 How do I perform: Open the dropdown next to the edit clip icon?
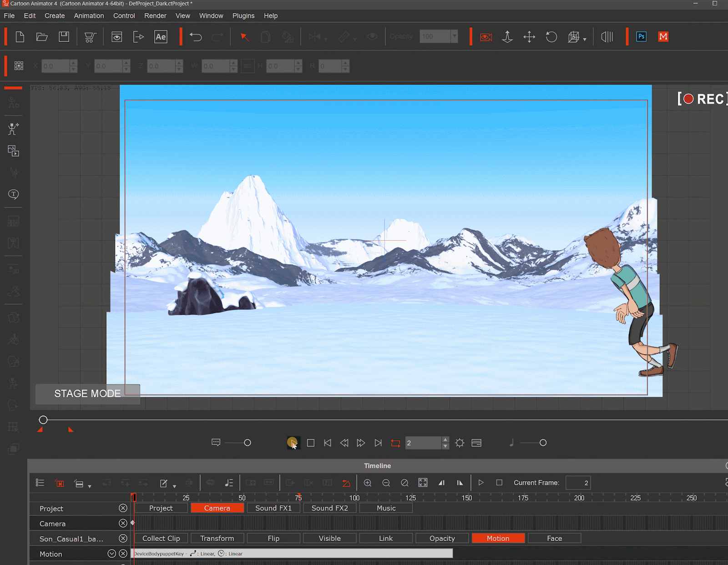pyautogui.click(x=174, y=485)
